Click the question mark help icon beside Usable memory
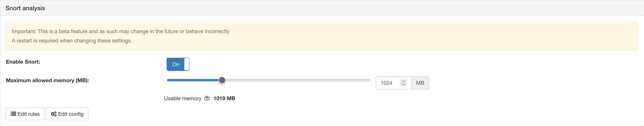Image resolution: width=644 pixels, height=126 pixels. click(x=207, y=98)
